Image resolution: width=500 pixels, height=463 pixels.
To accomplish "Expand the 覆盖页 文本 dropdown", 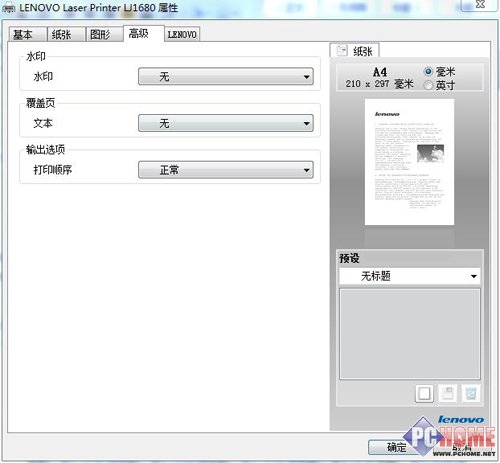I will [x=226, y=123].
